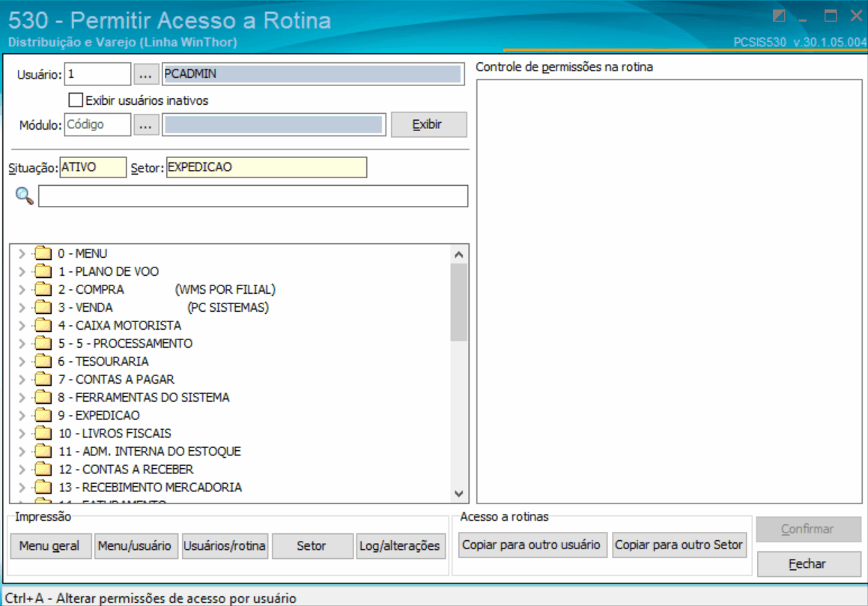Select the 7 - CONTAS A PAGAR folder icon
The width and height of the screenshot is (868, 606).
[x=43, y=380]
